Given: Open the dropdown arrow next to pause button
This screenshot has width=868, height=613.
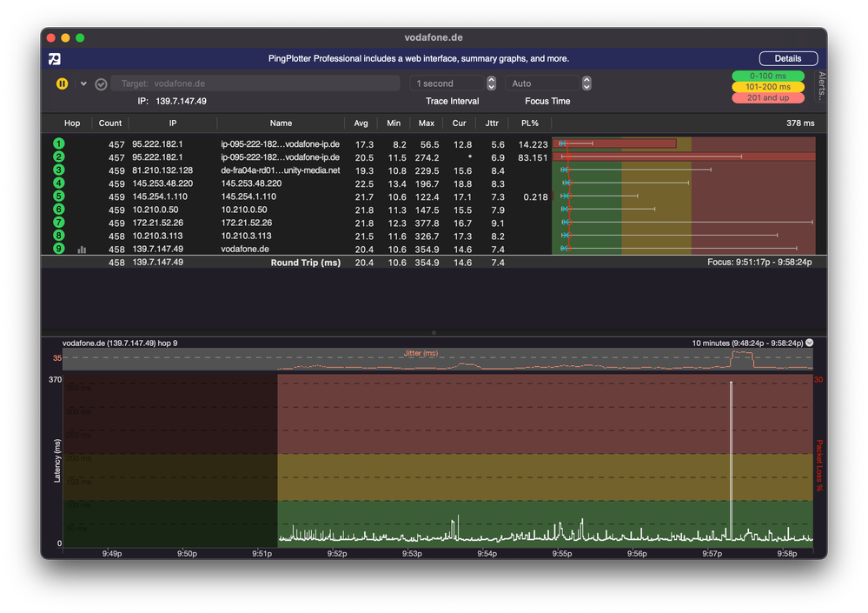Looking at the screenshot, I should [83, 84].
